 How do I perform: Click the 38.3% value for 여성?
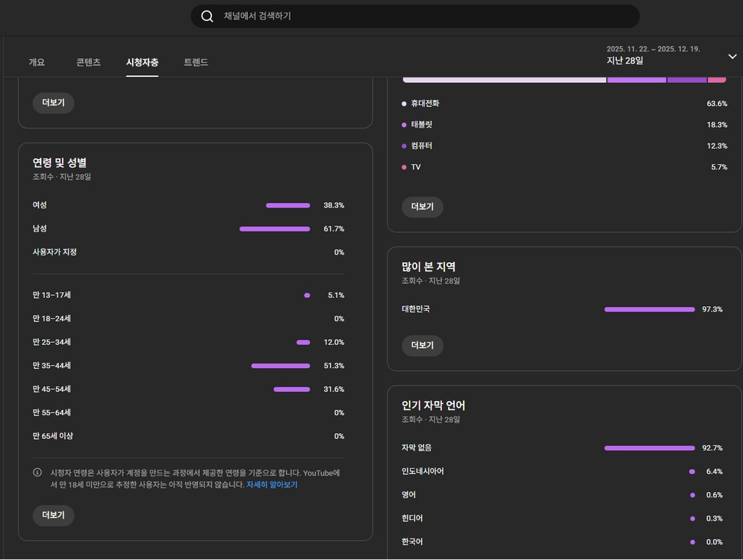pos(334,205)
